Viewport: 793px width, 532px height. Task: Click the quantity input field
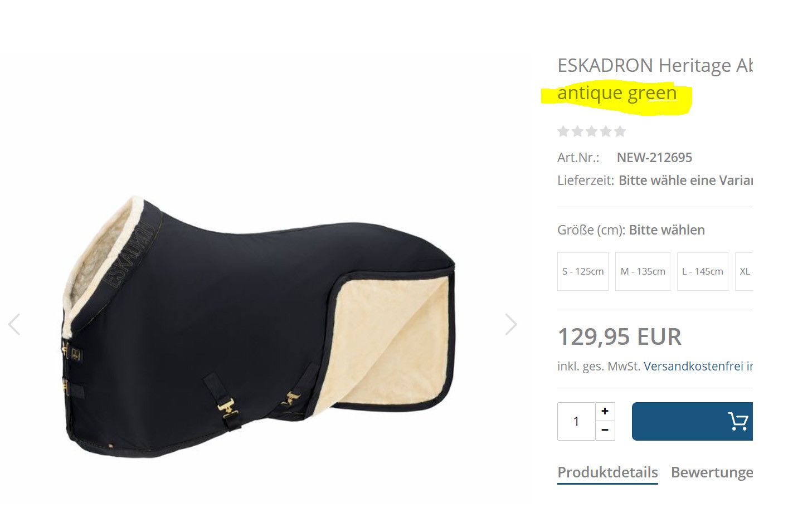pos(576,421)
